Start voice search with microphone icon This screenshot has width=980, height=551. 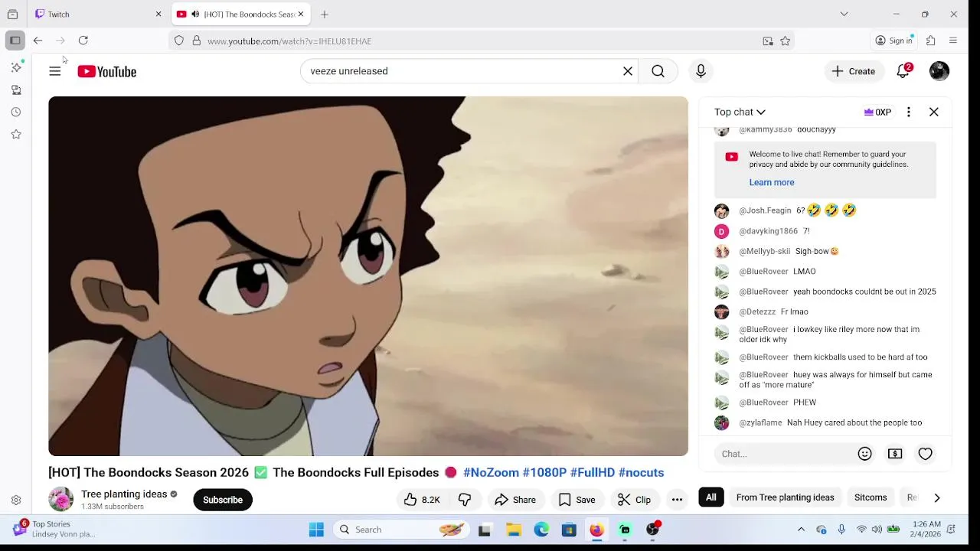pos(701,71)
